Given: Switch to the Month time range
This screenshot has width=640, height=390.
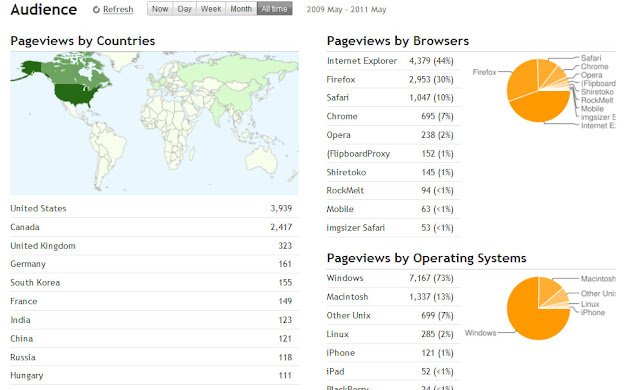Looking at the screenshot, I should coord(241,9).
